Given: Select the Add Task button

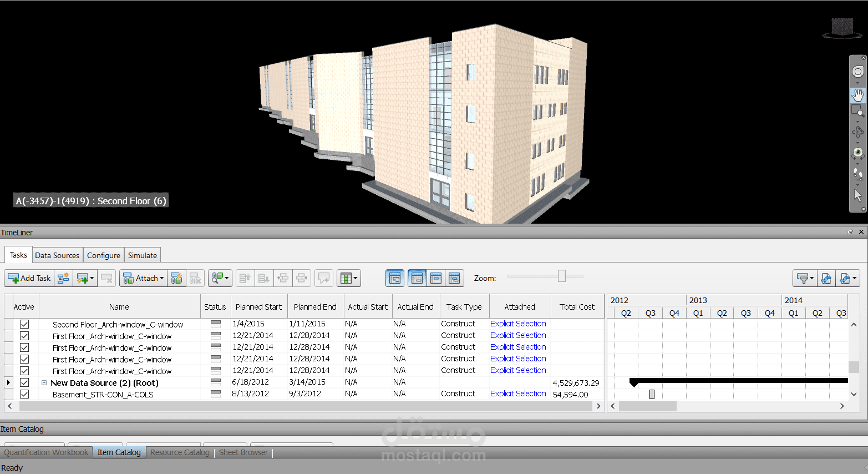Looking at the screenshot, I should 29,278.
